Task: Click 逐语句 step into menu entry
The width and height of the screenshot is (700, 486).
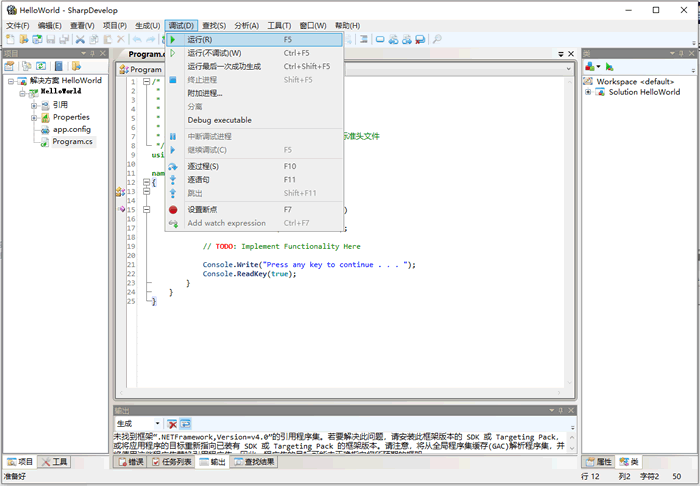Action: coord(203,180)
